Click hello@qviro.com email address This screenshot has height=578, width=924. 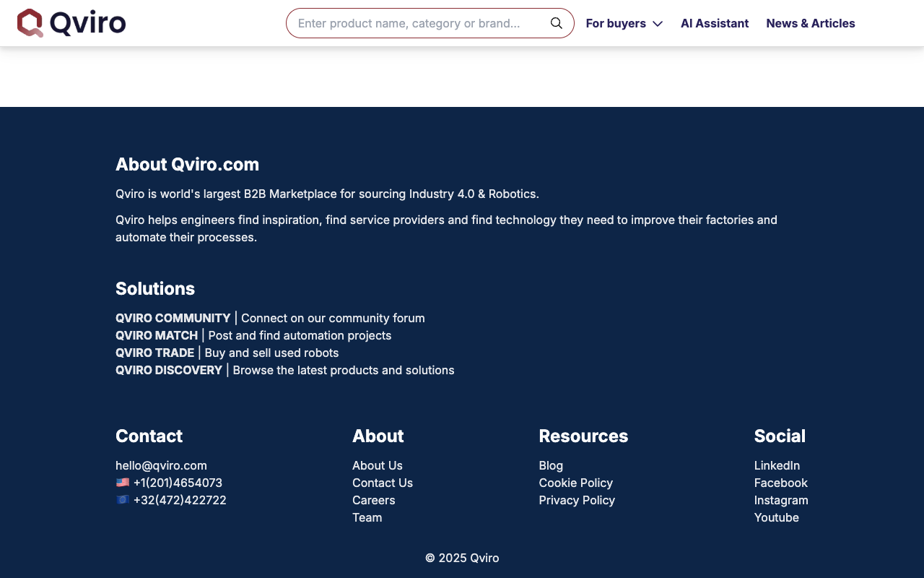coord(161,465)
